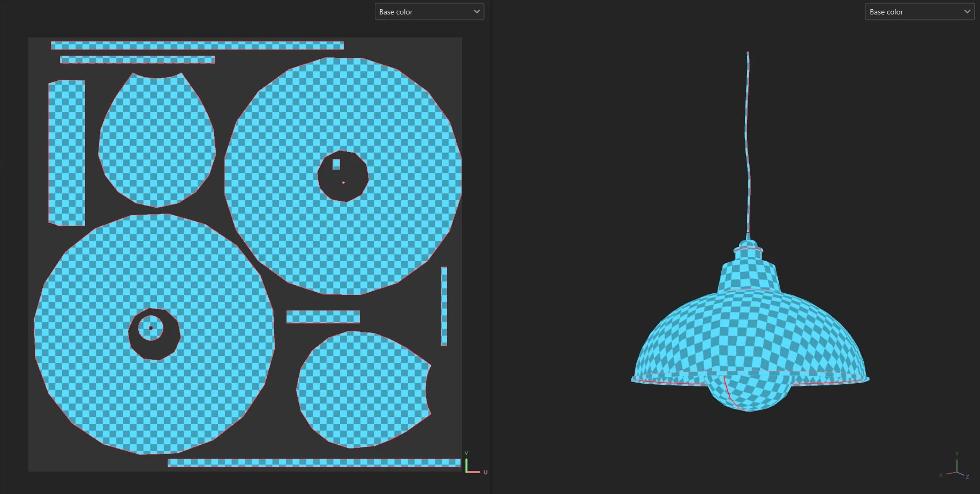
Task: Select the tiny rectangular UV island inside the upper-right ring
Action: point(336,164)
